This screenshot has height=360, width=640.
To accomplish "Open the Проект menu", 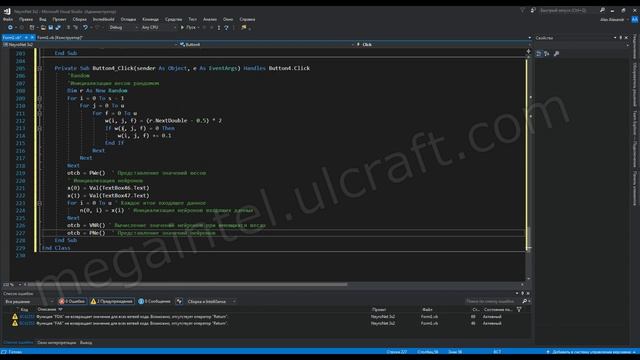I will (59, 19).
